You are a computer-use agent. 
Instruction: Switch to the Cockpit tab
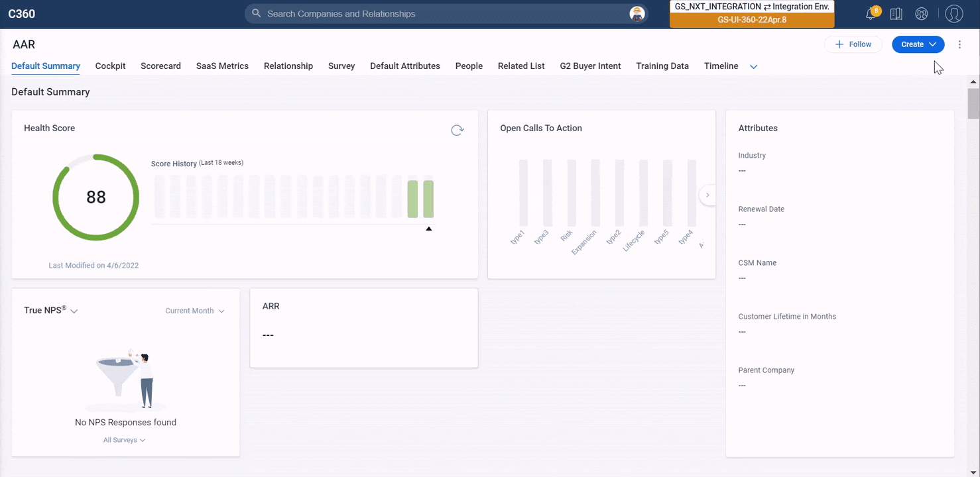tap(110, 66)
